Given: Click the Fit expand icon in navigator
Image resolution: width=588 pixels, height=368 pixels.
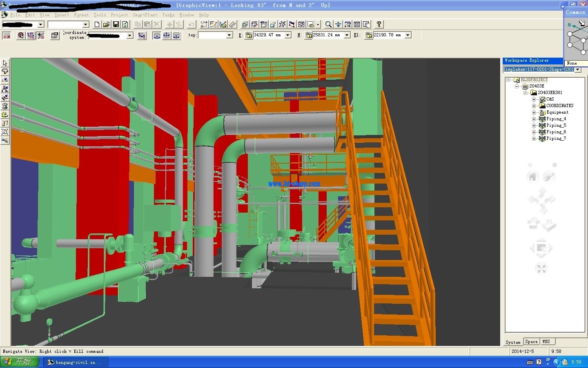Looking at the screenshot, I should 541,269.
